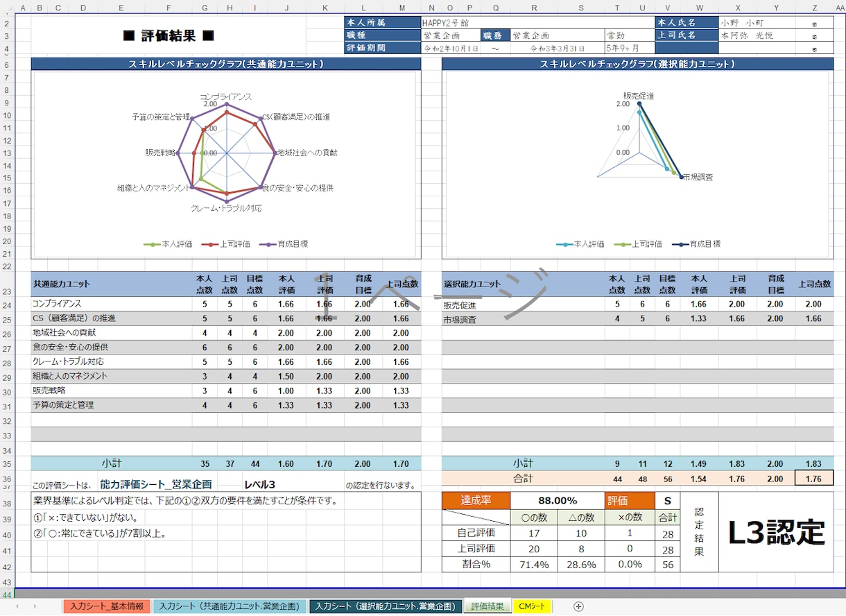
Task: Click the 地域社会への貢献 row label in the table
Action: (64, 332)
